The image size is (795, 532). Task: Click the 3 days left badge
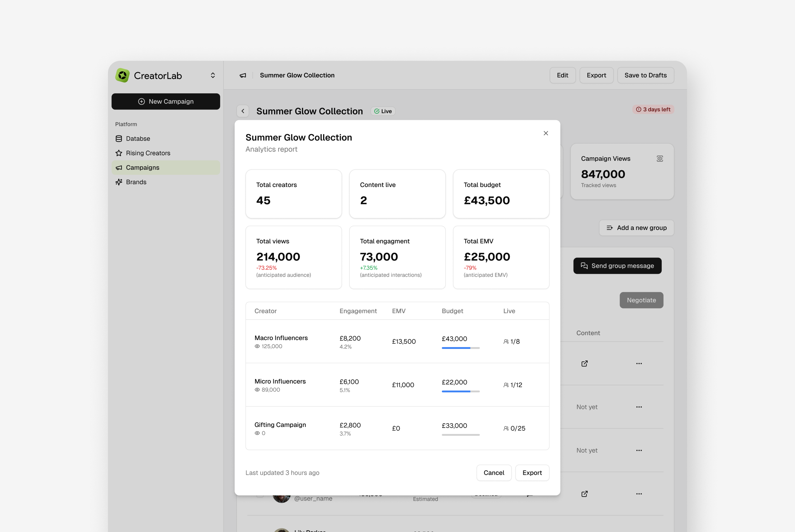click(653, 109)
